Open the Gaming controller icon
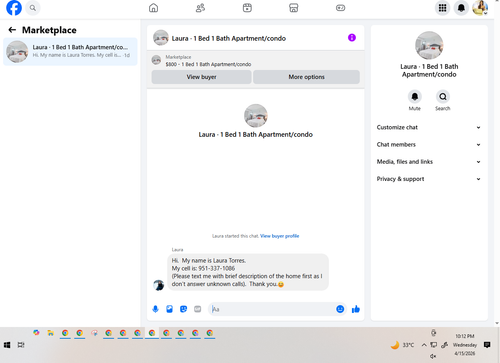500x363 pixels. click(340, 8)
